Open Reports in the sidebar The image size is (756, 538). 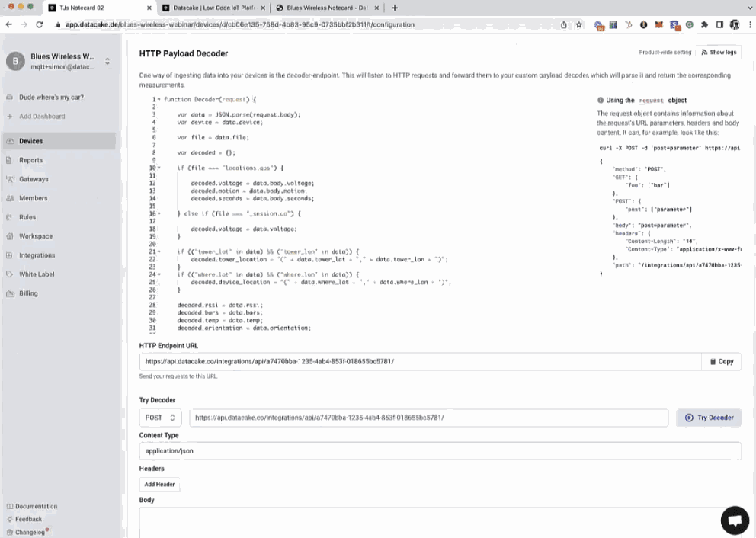tap(30, 160)
